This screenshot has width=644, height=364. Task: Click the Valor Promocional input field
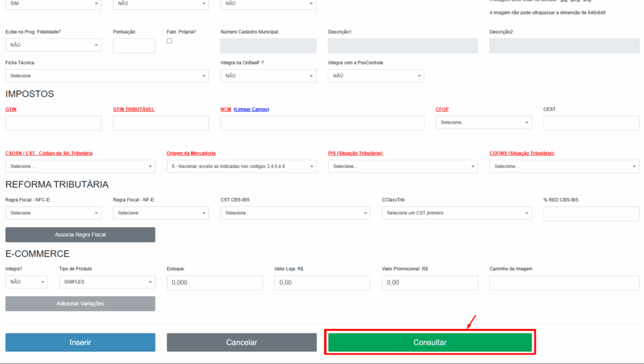click(430, 283)
